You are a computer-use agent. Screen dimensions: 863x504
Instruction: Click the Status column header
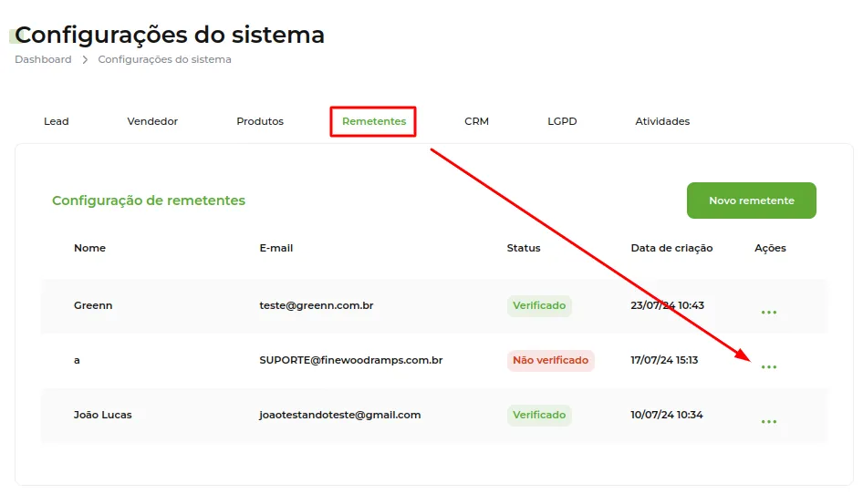click(524, 248)
